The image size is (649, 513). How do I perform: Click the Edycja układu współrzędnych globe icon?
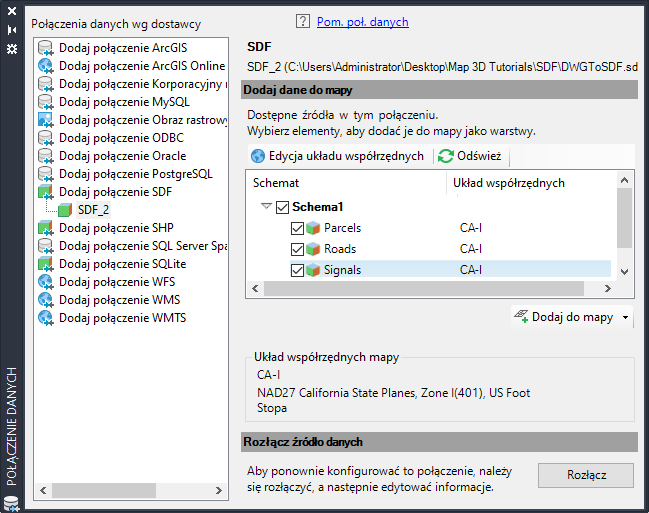pos(258,157)
